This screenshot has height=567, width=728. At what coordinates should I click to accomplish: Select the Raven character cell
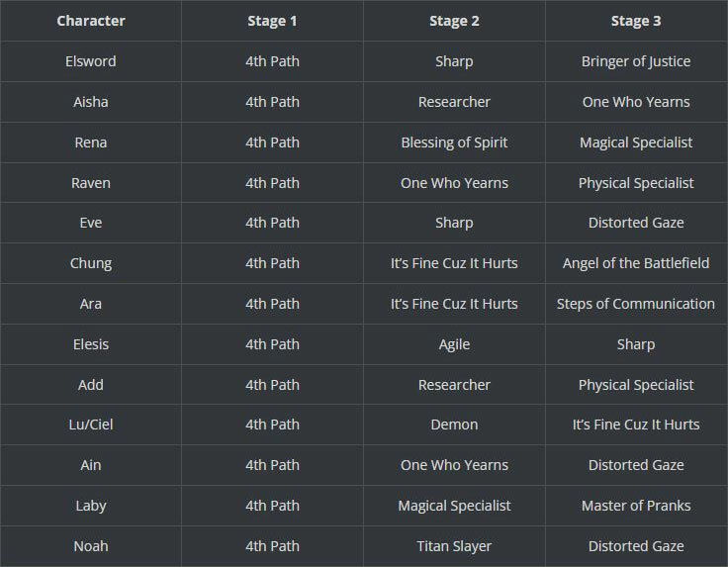(x=91, y=182)
